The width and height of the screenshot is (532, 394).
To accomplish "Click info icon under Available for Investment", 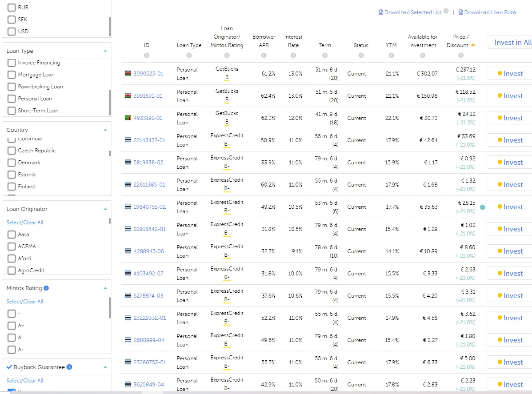I will point(422,55).
